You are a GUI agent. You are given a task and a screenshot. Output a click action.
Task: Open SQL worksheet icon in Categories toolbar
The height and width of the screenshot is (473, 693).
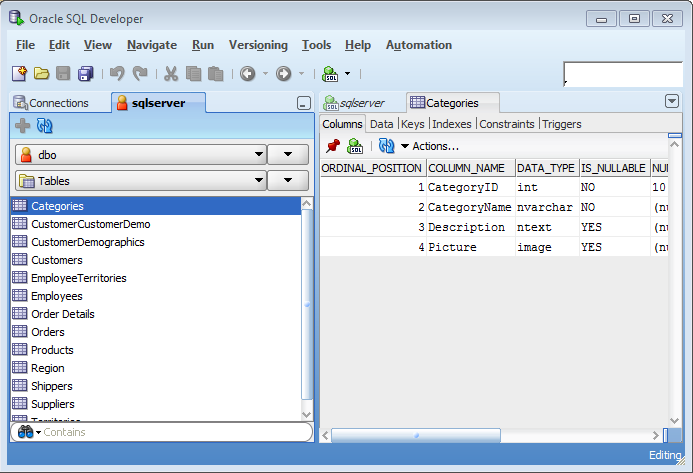(x=355, y=146)
